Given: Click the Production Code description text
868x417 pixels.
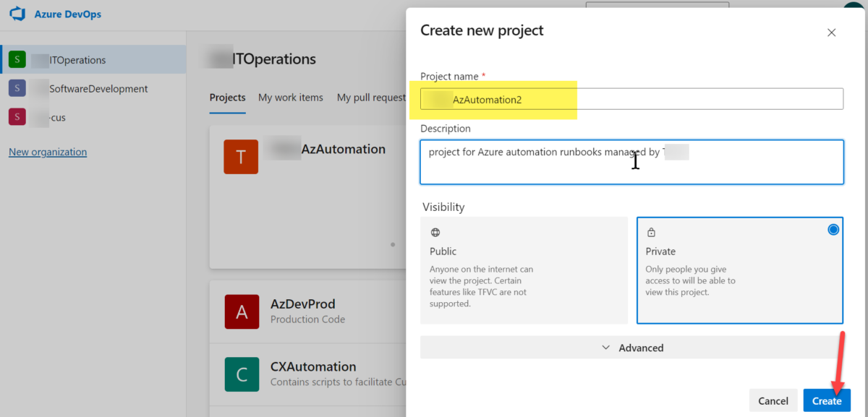Looking at the screenshot, I should 307,319.
